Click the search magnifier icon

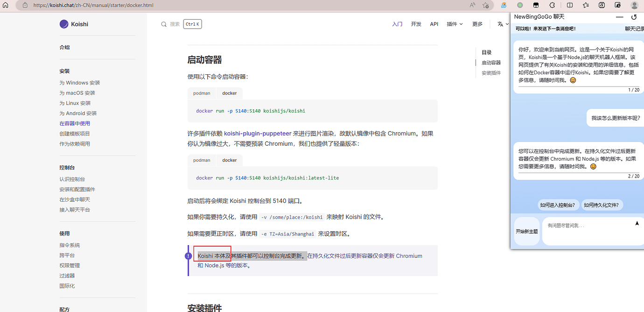[164, 24]
